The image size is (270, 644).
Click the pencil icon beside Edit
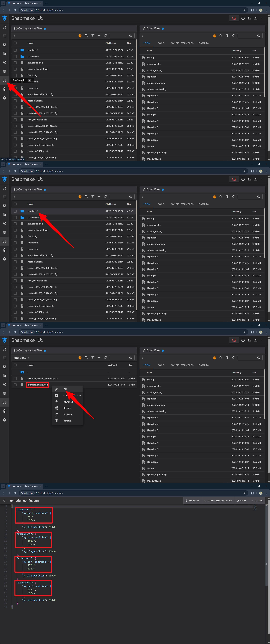coord(57,389)
